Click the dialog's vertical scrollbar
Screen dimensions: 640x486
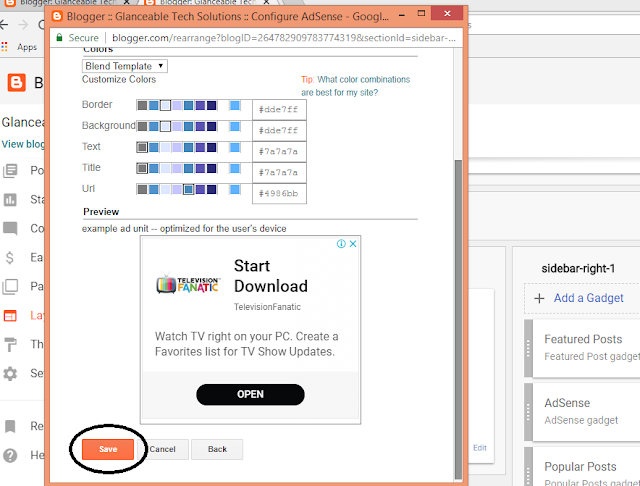(458, 318)
